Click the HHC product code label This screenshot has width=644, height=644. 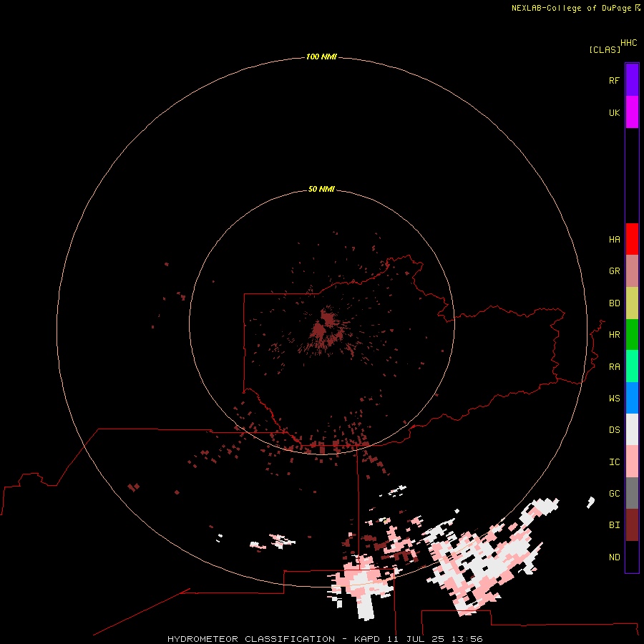click(629, 43)
